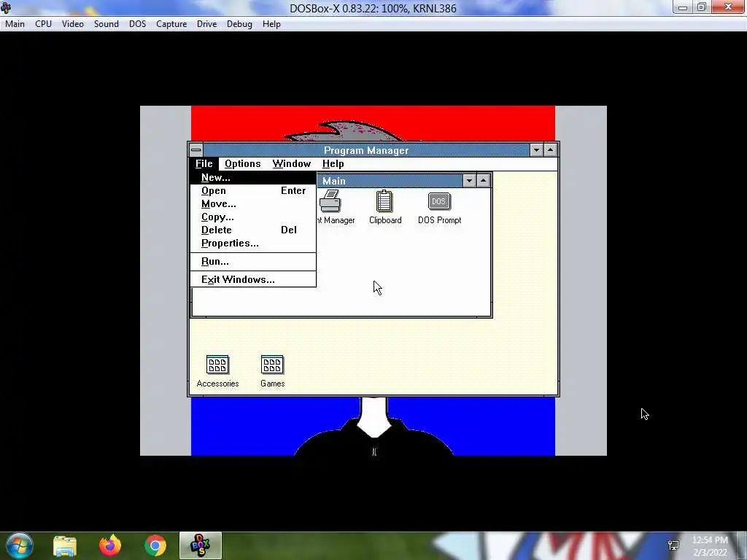Open DOSBox-X CPU menu
747x560 pixels.
click(43, 24)
